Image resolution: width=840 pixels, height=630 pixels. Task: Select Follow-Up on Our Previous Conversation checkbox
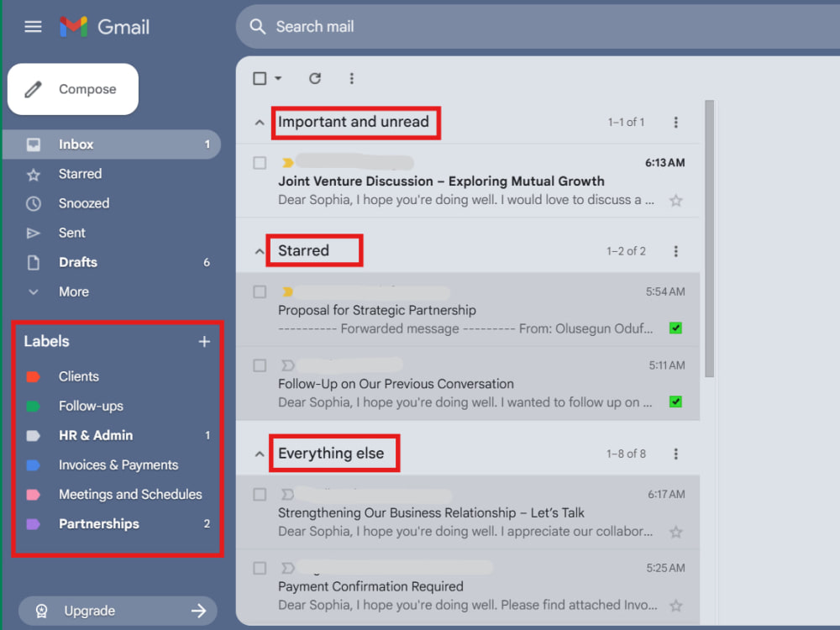pos(260,365)
